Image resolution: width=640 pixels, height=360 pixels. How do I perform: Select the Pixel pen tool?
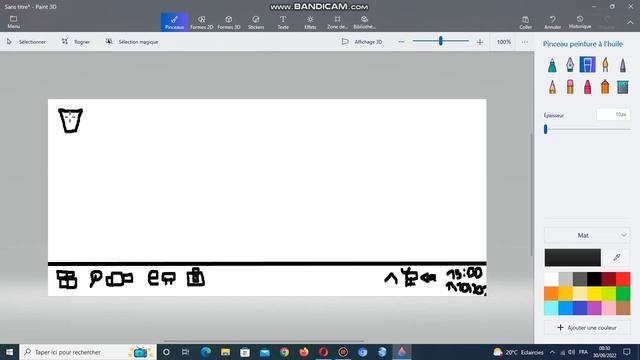[622, 65]
